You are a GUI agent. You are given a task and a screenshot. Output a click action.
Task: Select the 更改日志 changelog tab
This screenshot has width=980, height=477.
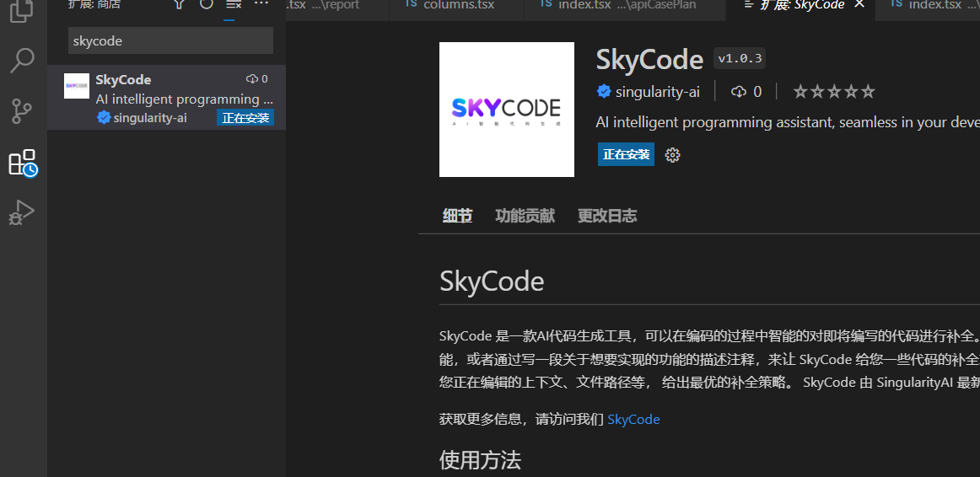(x=607, y=216)
